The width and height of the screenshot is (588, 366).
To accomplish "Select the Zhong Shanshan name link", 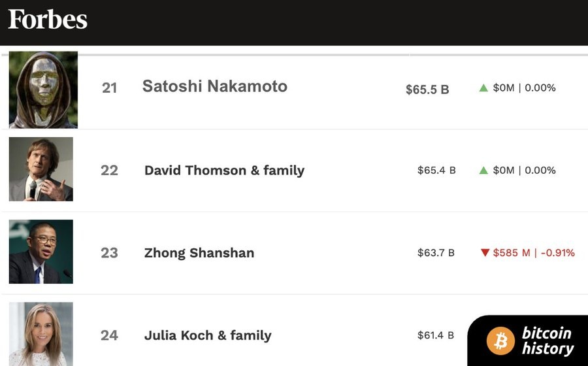I will click(x=199, y=253).
